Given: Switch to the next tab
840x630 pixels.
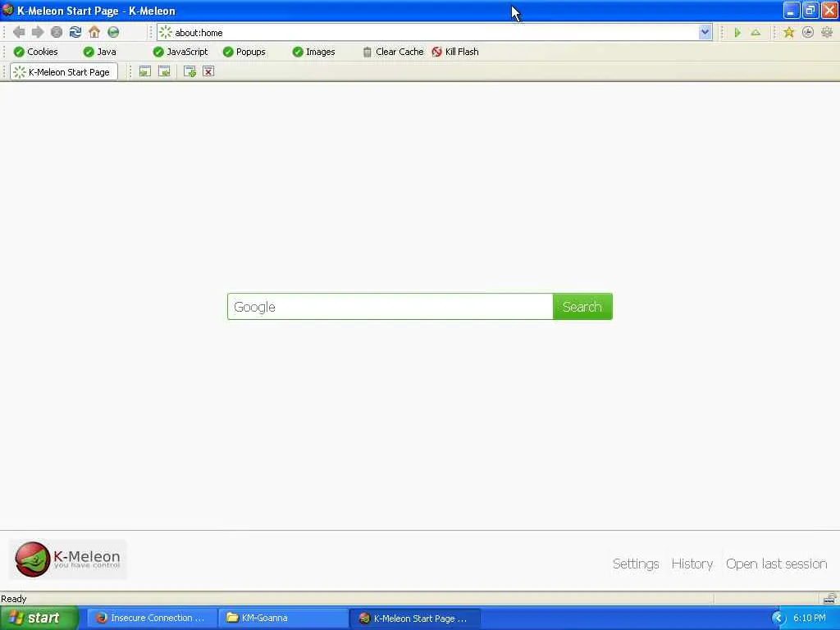Looking at the screenshot, I should (x=164, y=71).
